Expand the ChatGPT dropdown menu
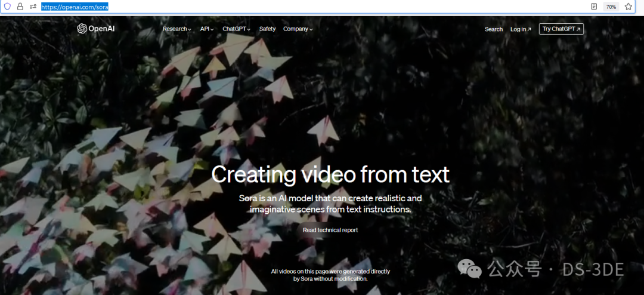 [237, 29]
